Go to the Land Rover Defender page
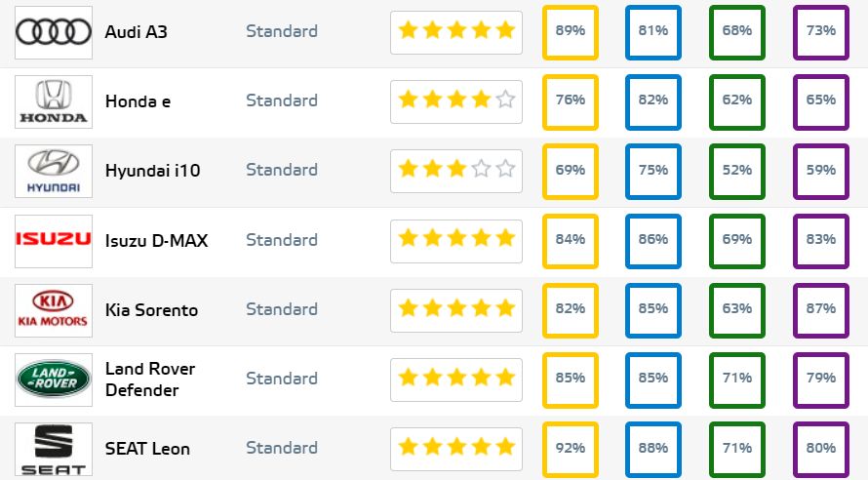 pos(150,380)
